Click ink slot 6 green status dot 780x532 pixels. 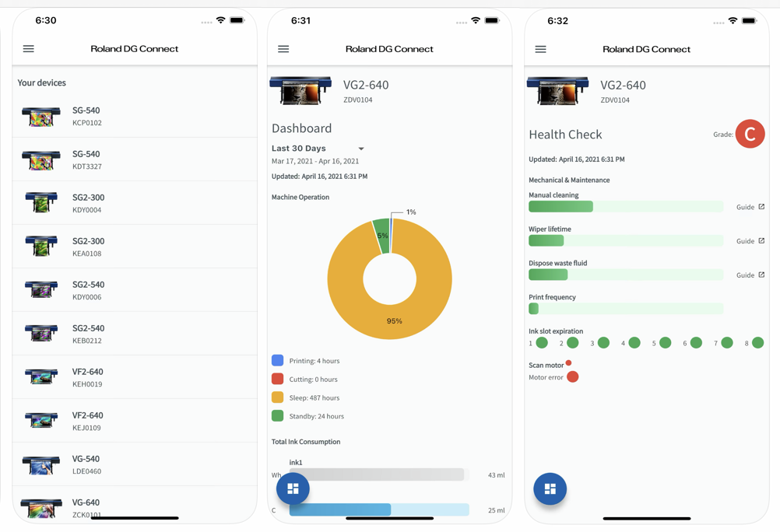(697, 342)
